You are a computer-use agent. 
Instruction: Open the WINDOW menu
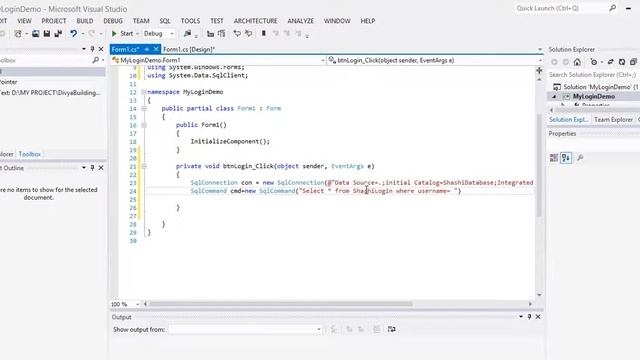(337, 21)
